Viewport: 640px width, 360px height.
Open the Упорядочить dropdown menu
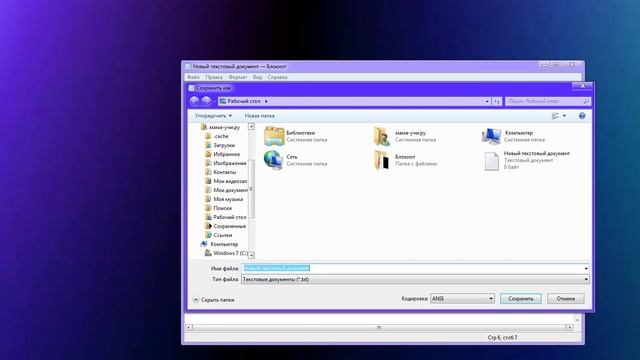click(213, 116)
